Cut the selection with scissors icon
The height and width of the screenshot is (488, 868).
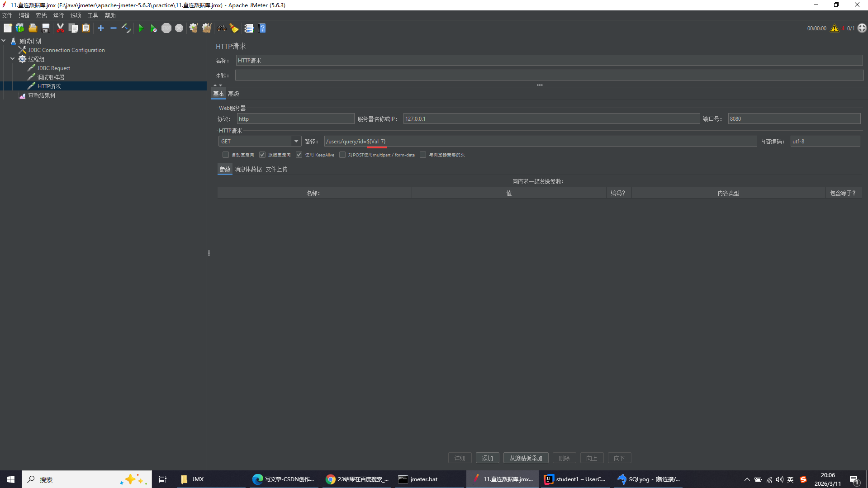click(60, 28)
